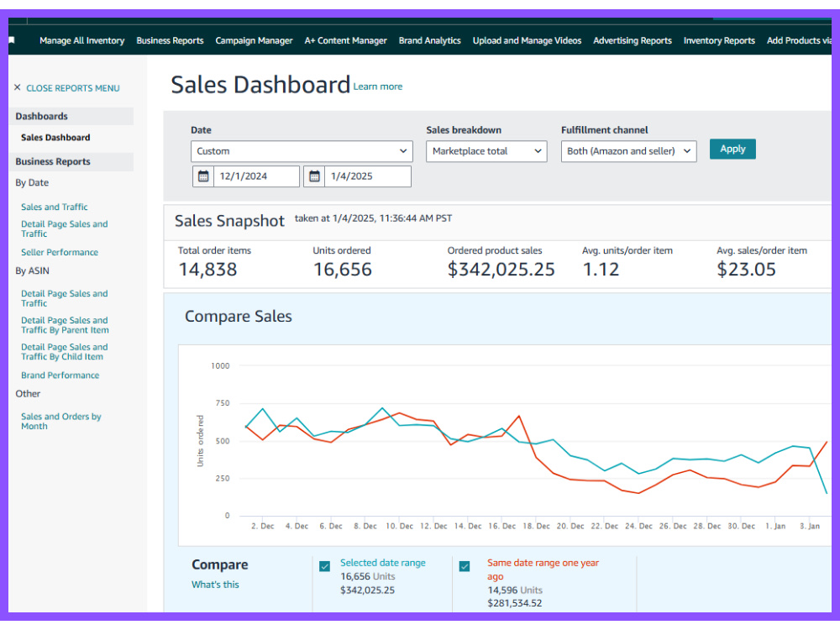The height and width of the screenshot is (630, 840).
Task: Open the Fulfillment channel dropdown
Action: point(628,151)
